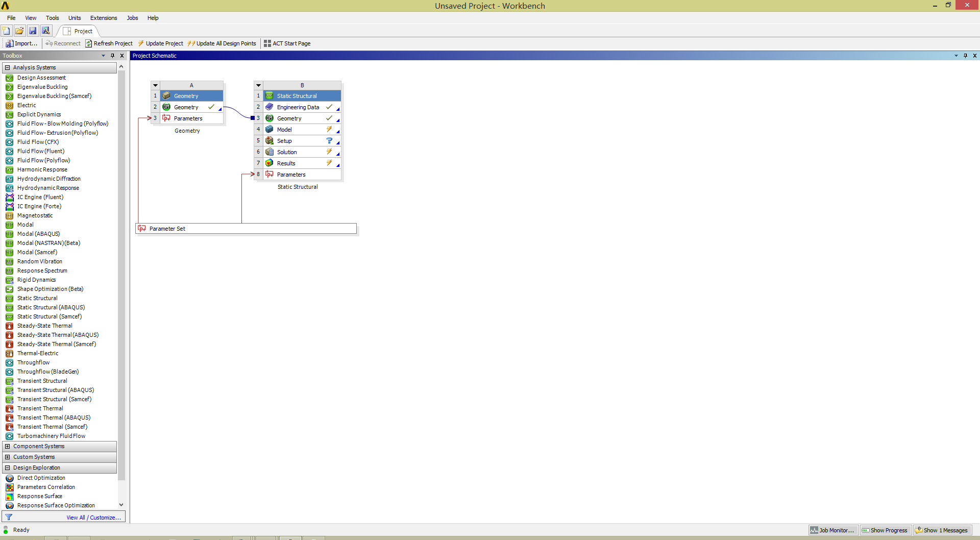Open Toolbox panel options dropdown
Viewport: 980px width, 540px height.
103,56
